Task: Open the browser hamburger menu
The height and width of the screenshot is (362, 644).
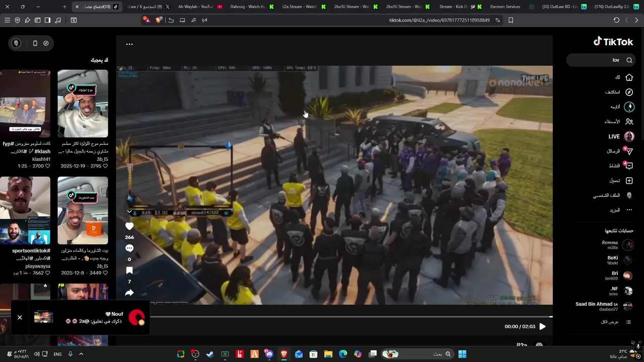Action: pyautogui.click(x=7, y=20)
